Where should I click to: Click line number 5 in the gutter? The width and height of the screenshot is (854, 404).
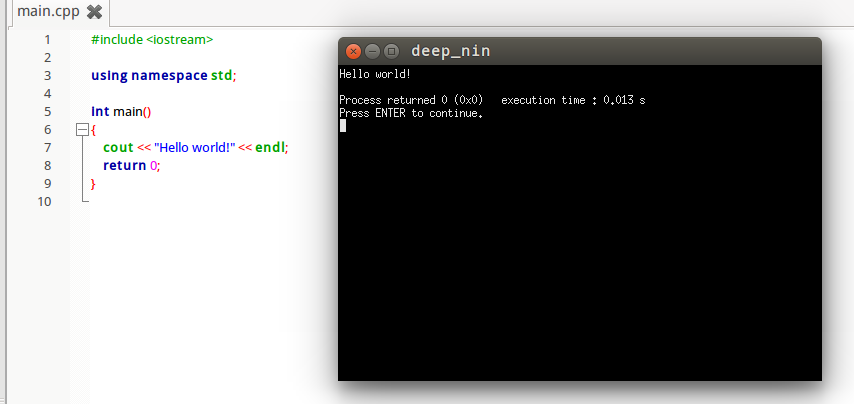[47, 112]
